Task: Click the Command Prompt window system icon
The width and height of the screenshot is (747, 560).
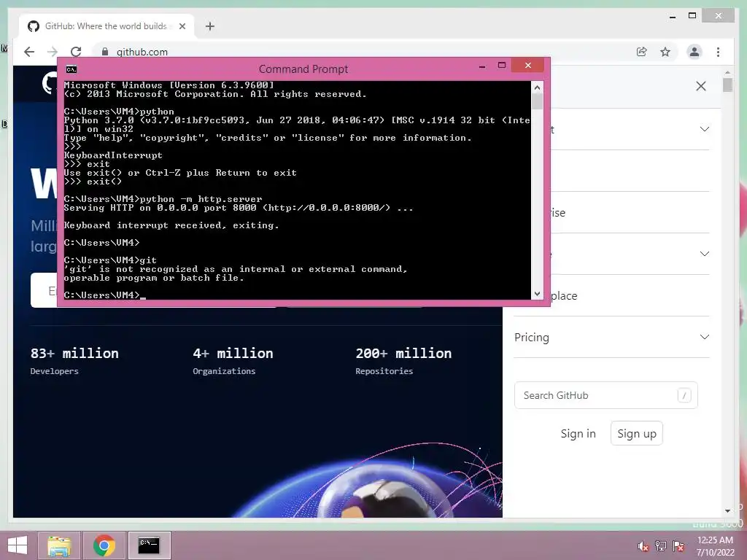Action: (x=71, y=69)
